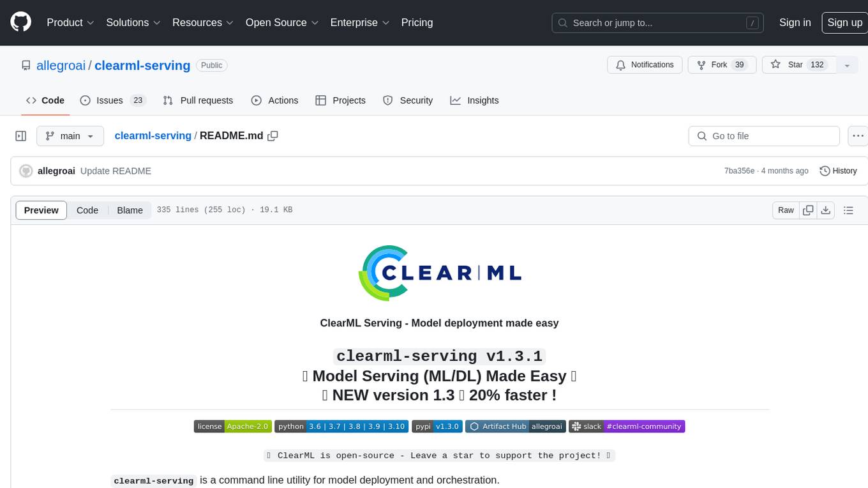Open the main branch selector
Image resolution: width=868 pixels, height=488 pixels.
pyautogui.click(x=70, y=136)
